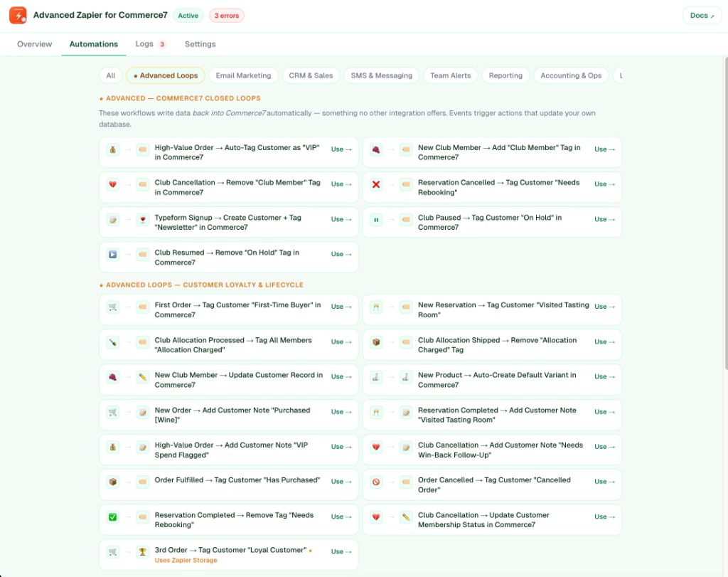Click memo icon on New Order Add Customer Note card

[x=142, y=412]
